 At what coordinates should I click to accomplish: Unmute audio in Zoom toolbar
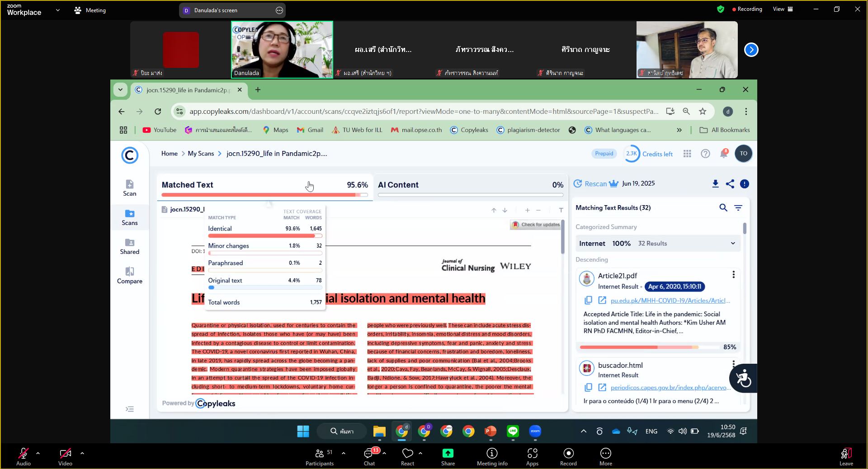tap(24, 456)
